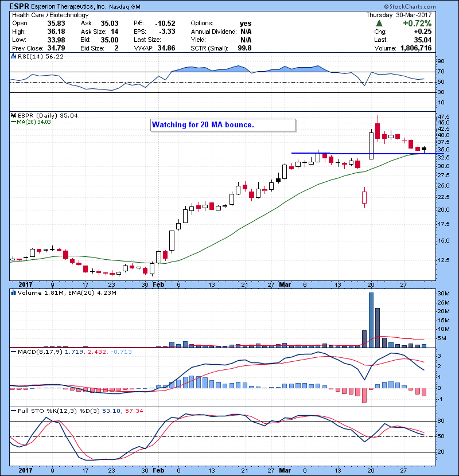The height and width of the screenshot is (476, 459).
Task: Click the RSI(14) 56.22 indicator label
Action: pos(40,56)
